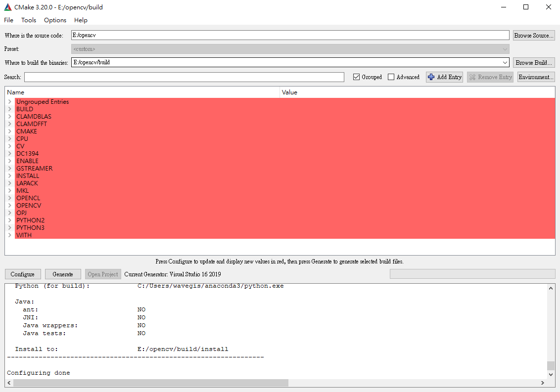560x392 pixels.
Task: Select the OPENCL tree row
Action: click(x=284, y=198)
